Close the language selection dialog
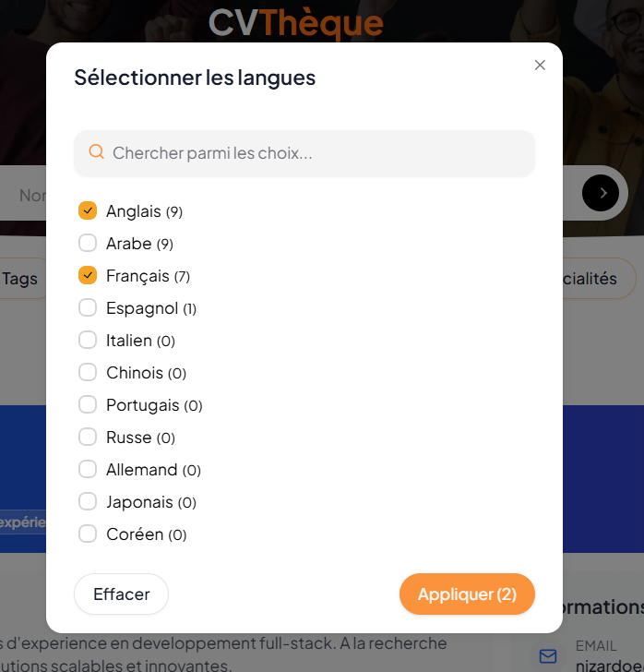644x672 pixels. 540,65
